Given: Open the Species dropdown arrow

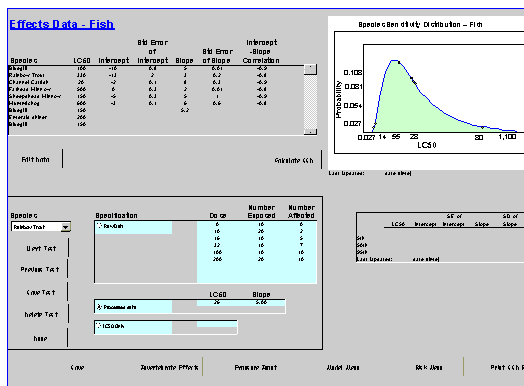Looking at the screenshot, I should click(66, 227).
